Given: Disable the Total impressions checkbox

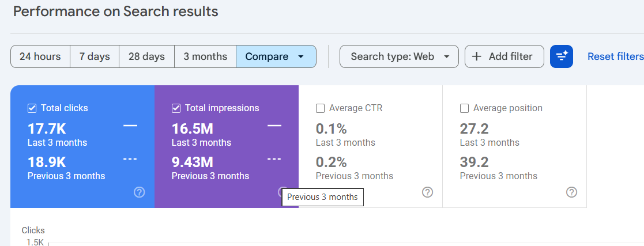Looking at the screenshot, I should click(176, 108).
